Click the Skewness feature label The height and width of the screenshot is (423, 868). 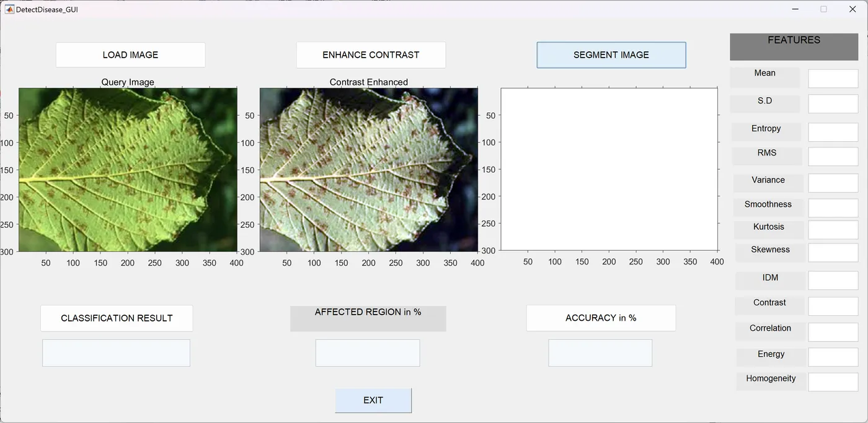(x=770, y=253)
